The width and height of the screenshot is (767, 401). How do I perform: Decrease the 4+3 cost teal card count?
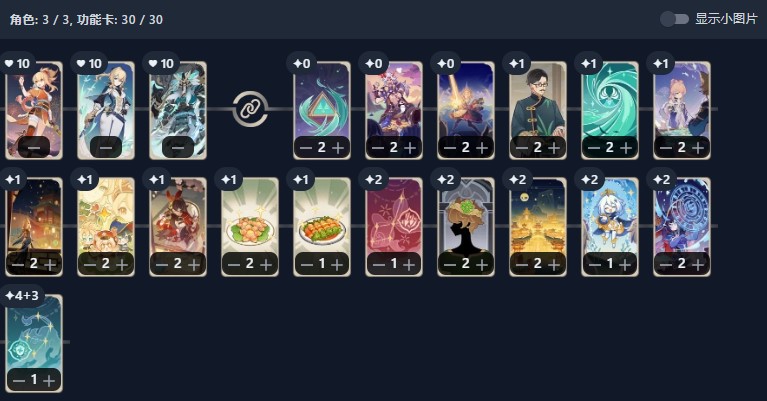pos(19,380)
